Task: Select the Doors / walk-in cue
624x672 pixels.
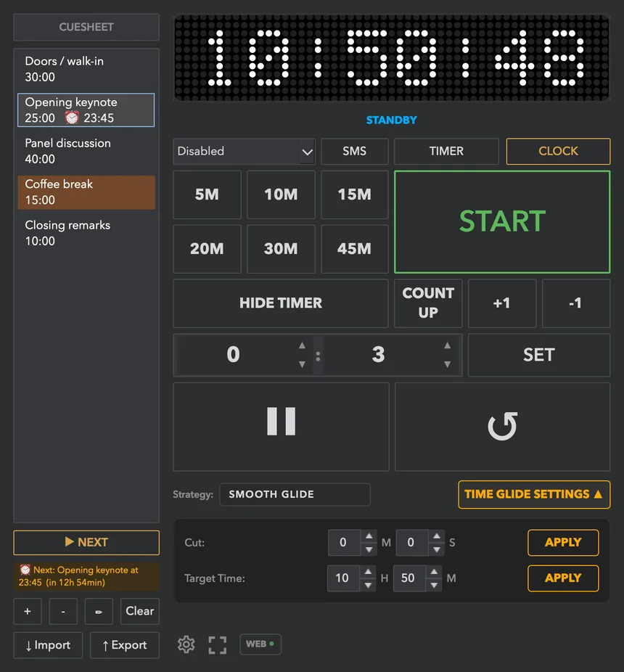Action: tap(86, 69)
